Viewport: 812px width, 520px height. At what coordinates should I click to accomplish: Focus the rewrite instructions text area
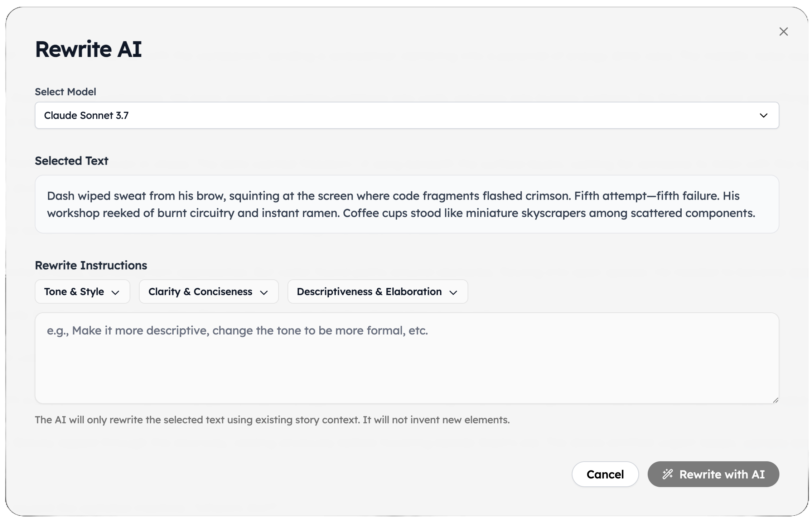pos(407,358)
